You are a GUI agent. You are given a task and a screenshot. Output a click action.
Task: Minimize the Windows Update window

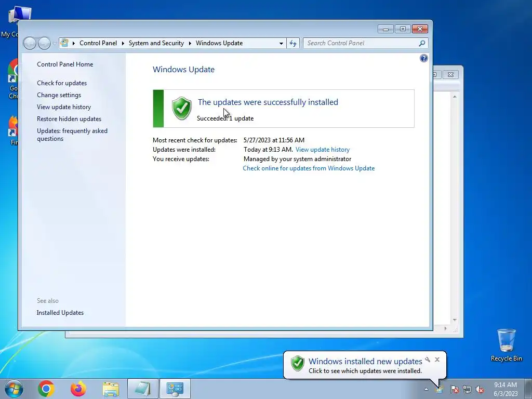click(x=385, y=29)
